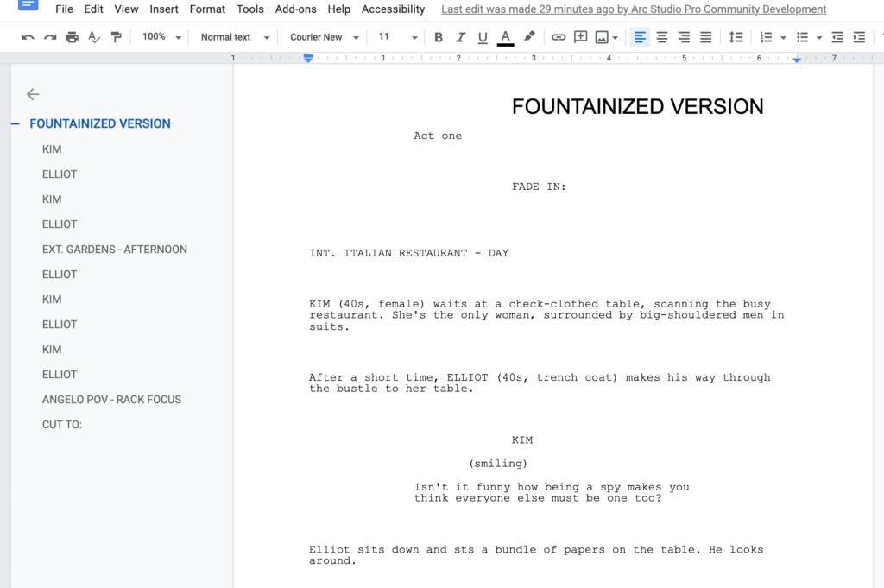
Task: Open the Format menu
Action: click(x=207, y=9)
